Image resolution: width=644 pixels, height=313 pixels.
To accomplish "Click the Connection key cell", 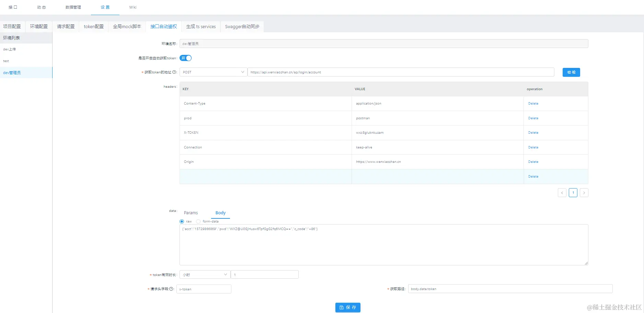I will coord(266,147).
